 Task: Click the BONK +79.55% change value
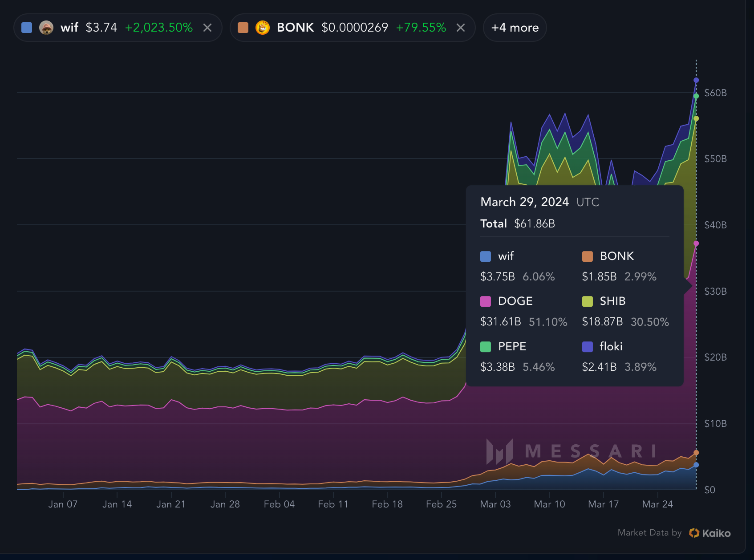421,28
